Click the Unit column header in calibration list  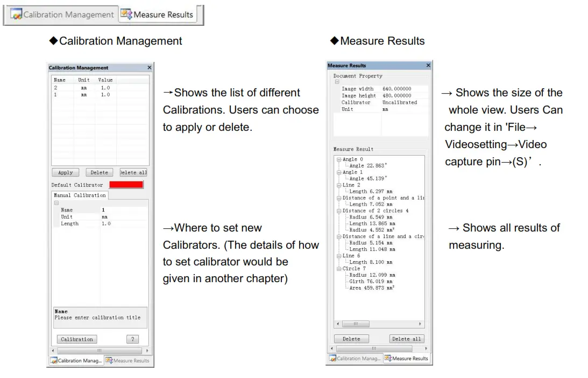pos(84,80)
